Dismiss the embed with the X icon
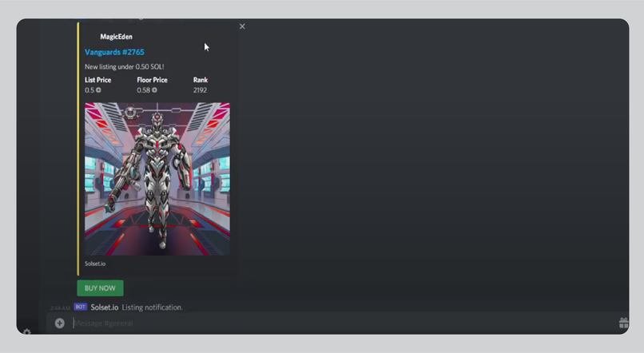The width and height of the screenshot is (644, 353). pos(242,26)
